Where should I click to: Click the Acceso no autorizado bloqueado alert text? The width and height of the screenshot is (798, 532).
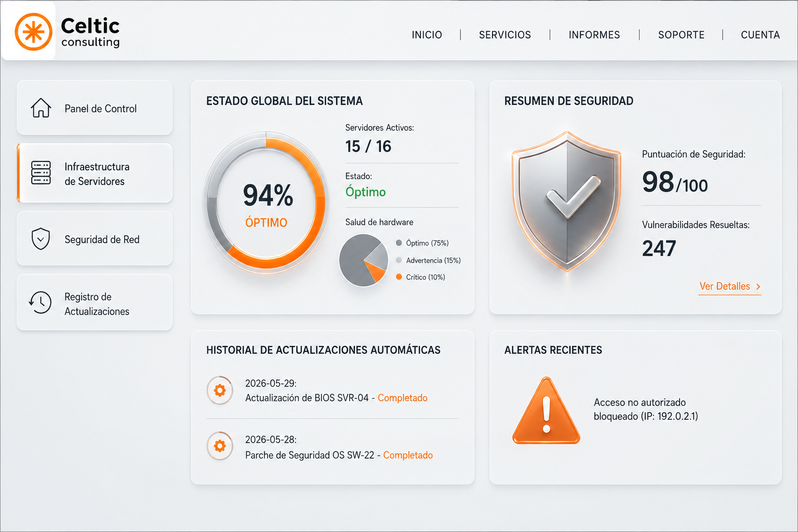(646, 409)
